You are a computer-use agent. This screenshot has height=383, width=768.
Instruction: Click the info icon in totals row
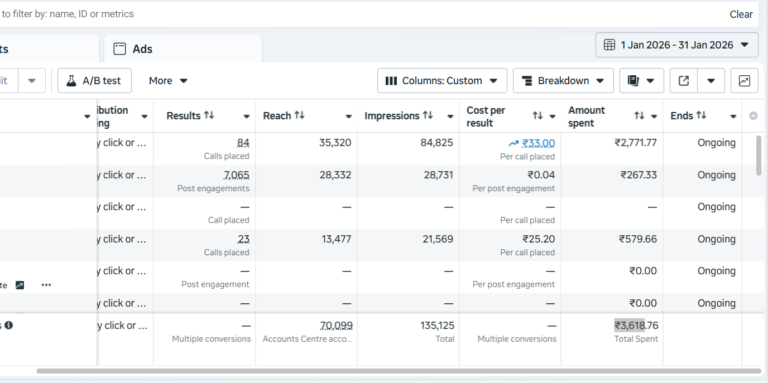(x=9, y=325)
